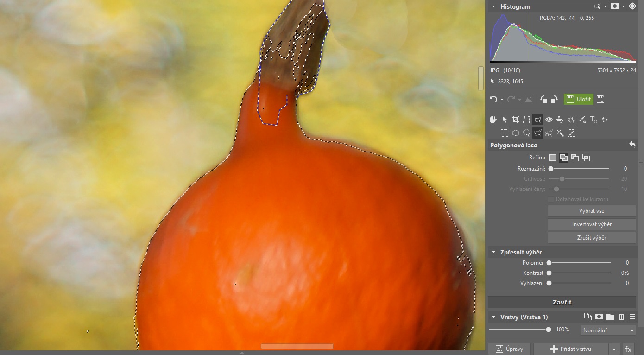Collapse the Histogram panel

coord(493,6)
